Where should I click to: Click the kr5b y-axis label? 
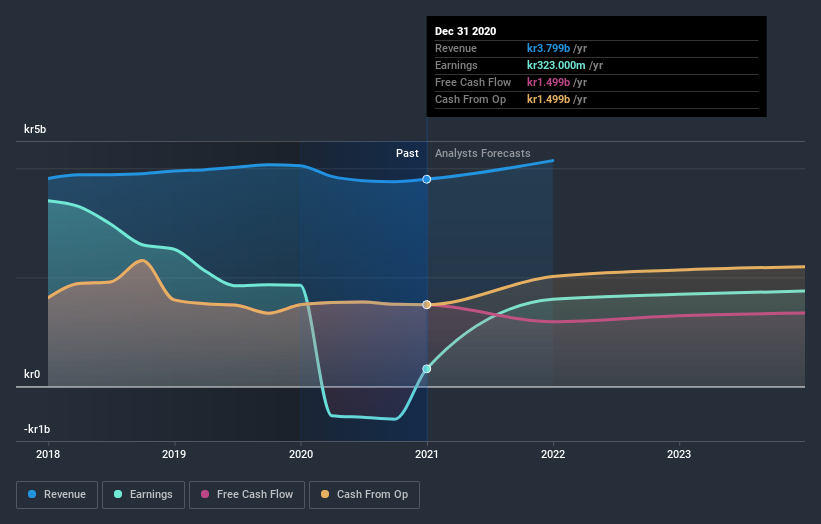(35, 129)
